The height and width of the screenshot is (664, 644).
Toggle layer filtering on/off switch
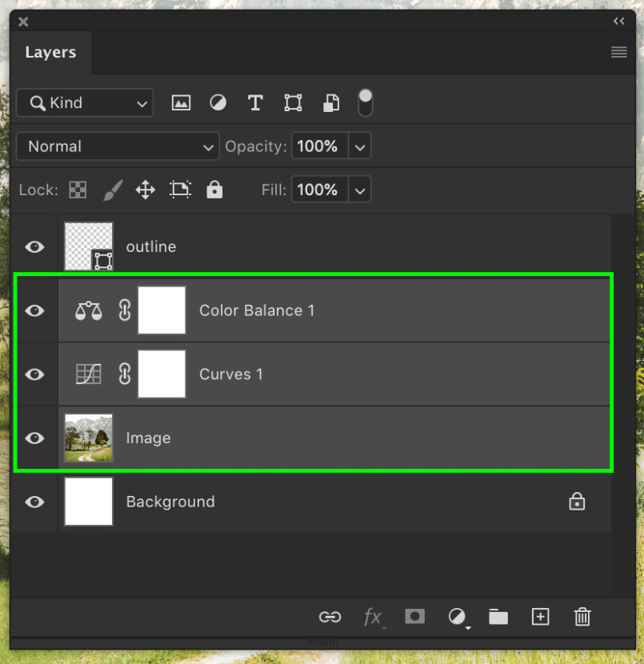point(365,102)
